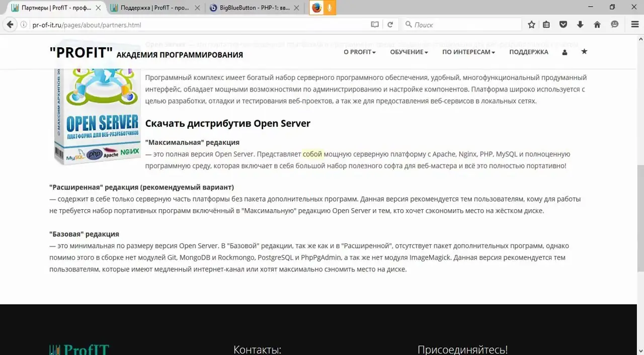
Task: Go back with the browser back arrow
Action: [10, 25]
